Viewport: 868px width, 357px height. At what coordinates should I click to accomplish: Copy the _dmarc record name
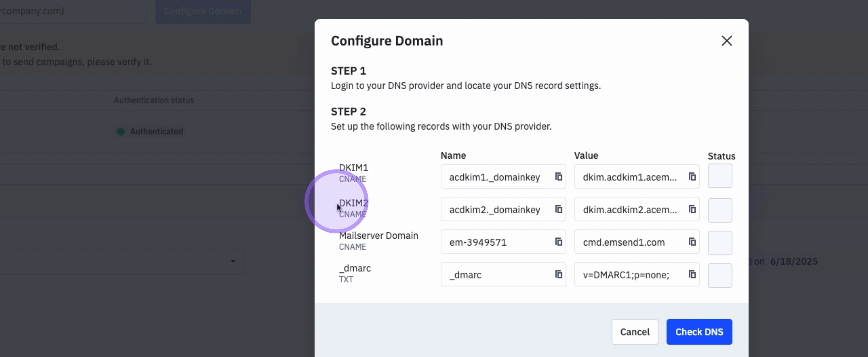pyautogui.click(x=558, y=274)
